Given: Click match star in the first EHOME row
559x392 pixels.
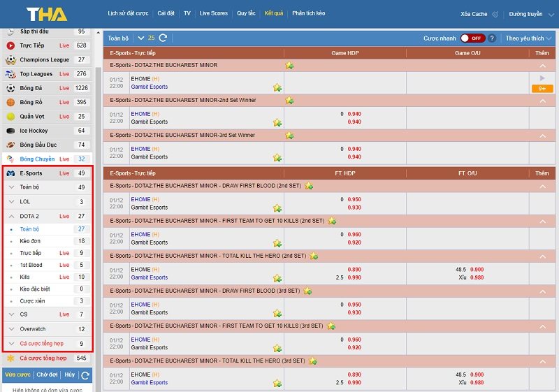Looking at the screenshot, I should click(277, 87).
